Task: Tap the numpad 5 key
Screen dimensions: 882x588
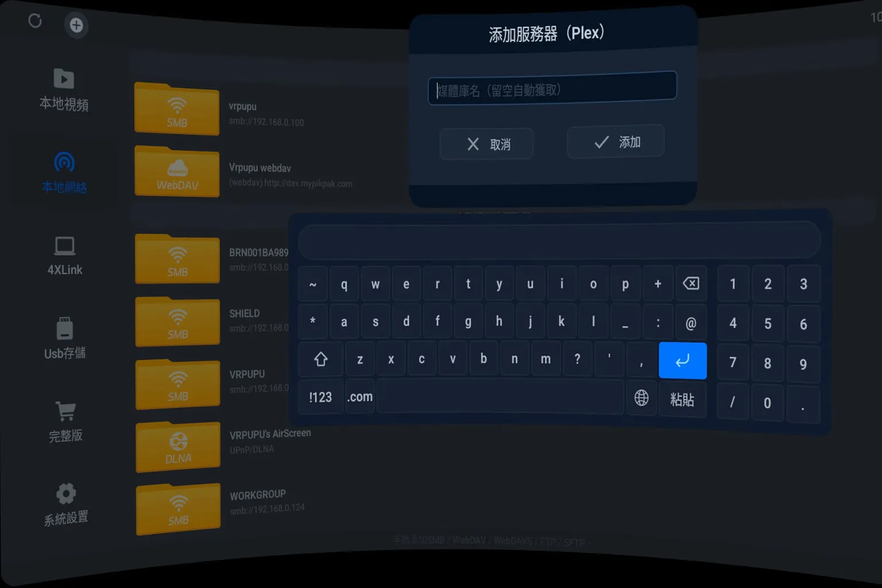Action: [x=768, y=324]
